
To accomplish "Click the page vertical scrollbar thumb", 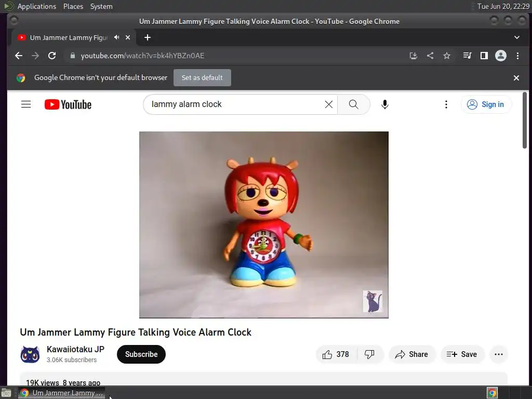I will click(x=525, y=120).
